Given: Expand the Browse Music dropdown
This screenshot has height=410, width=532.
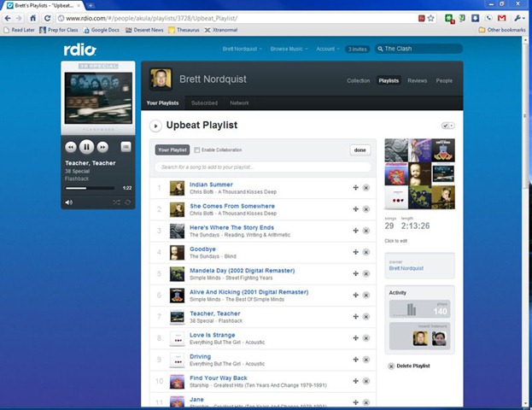Looking at the screenshot, I should point(289,49).
